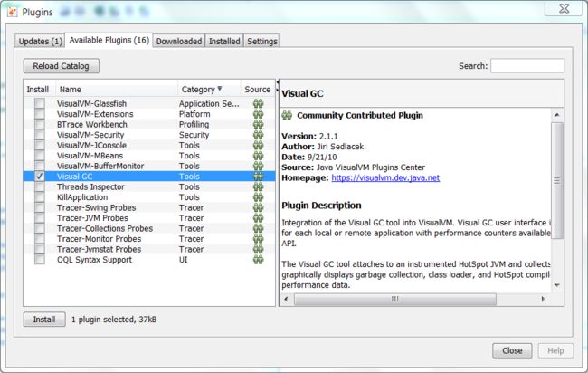Select the VisualVM-BufferMonitor plugin name
The height and width of the screenshot is (373, 588).
[x=100, y=166]
